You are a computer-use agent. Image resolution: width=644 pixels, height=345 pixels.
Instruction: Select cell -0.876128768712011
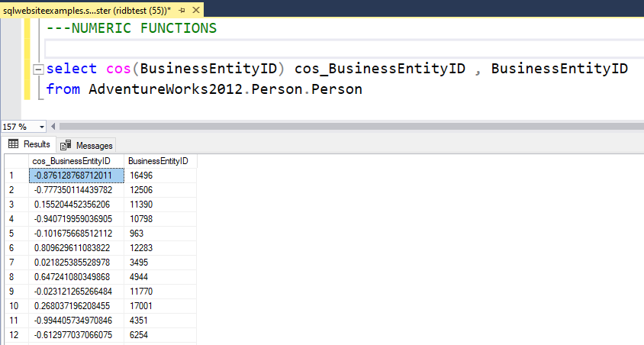pyautogui.click(x=76, y=176)
